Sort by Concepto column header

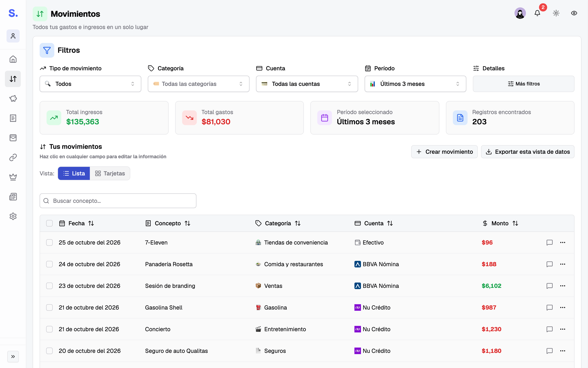(168, 223)
